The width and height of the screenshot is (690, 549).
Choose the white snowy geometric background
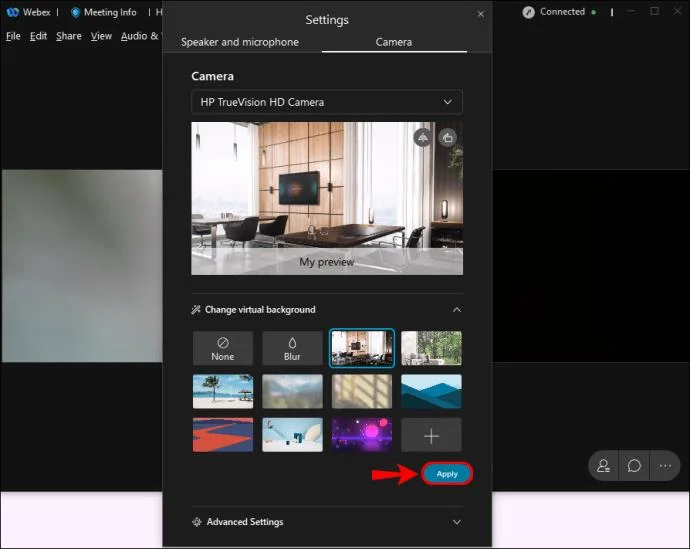[x=292, y=435]
